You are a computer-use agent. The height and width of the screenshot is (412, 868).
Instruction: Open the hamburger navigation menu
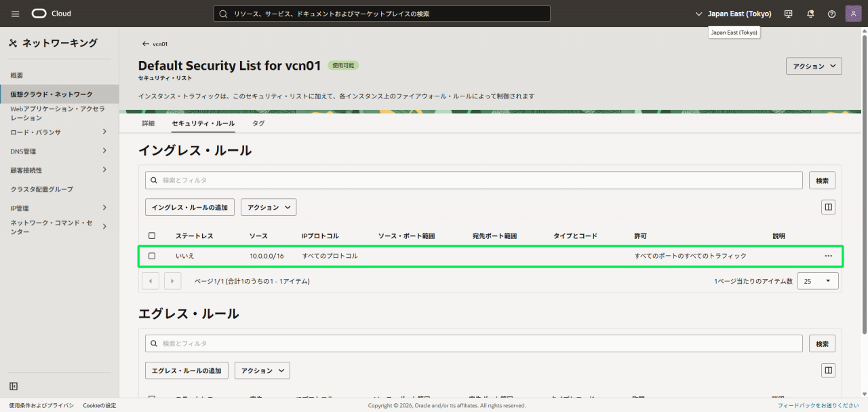point(16,14)
